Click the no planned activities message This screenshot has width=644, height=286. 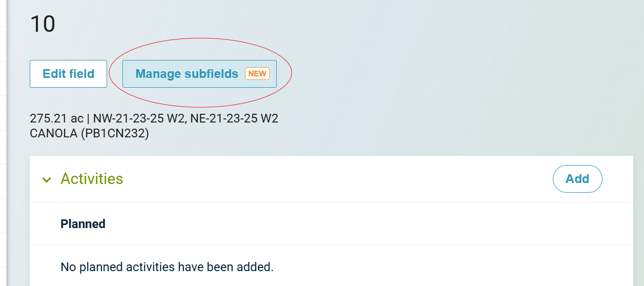point(167,267)
